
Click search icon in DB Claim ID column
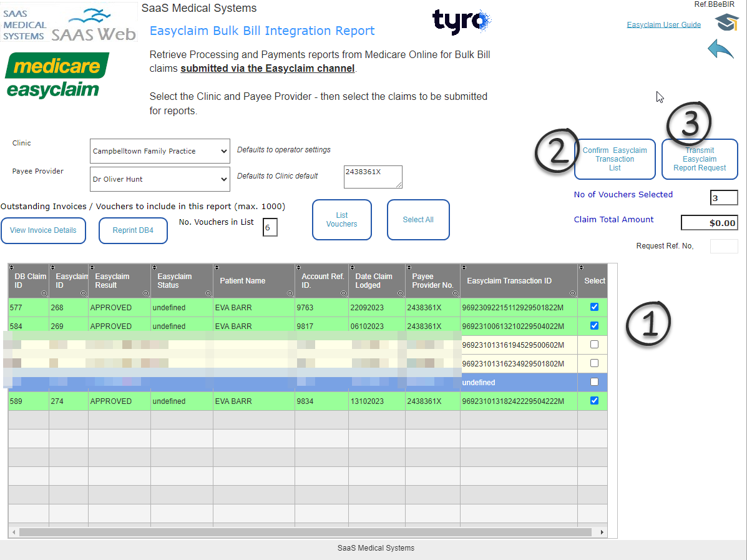click(x=44, y=293)
